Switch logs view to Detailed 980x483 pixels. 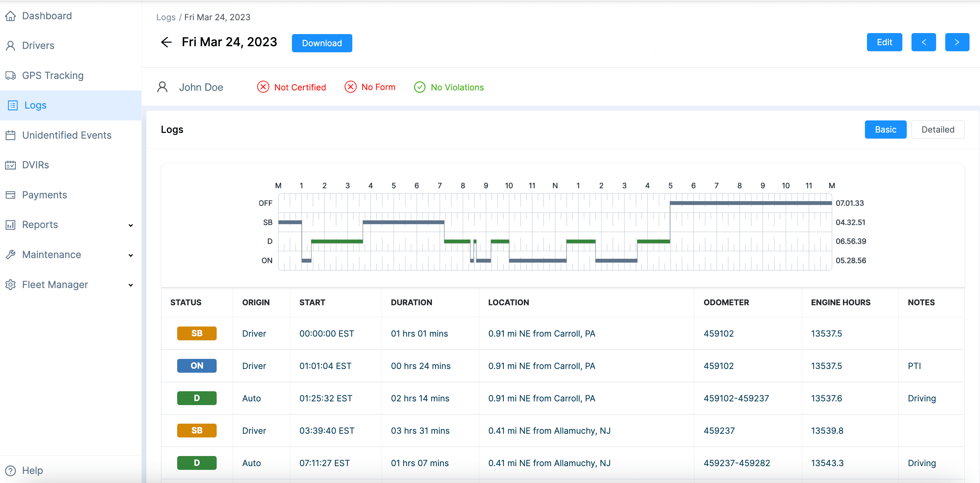[x=938, y=129]
